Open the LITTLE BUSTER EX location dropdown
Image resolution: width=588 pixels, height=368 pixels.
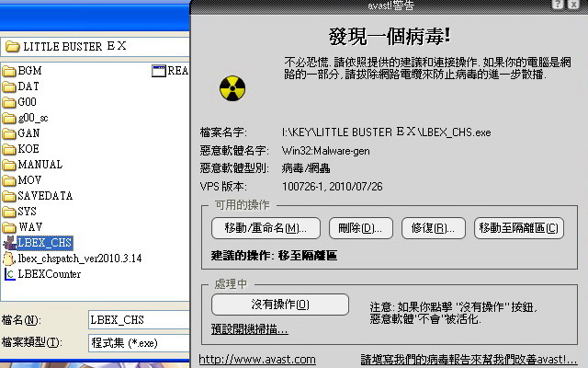96,47
